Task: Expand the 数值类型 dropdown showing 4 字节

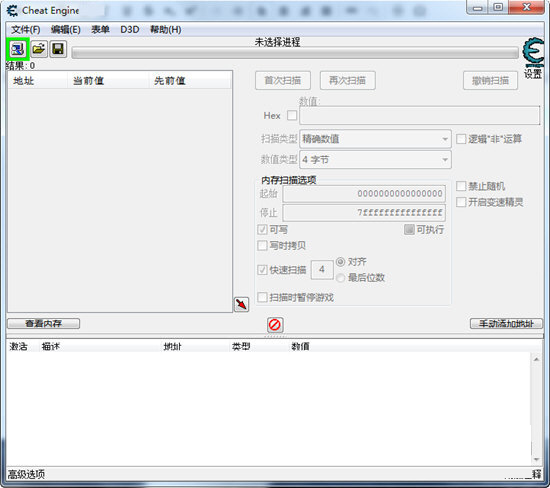Action: (x=375, y=160)
